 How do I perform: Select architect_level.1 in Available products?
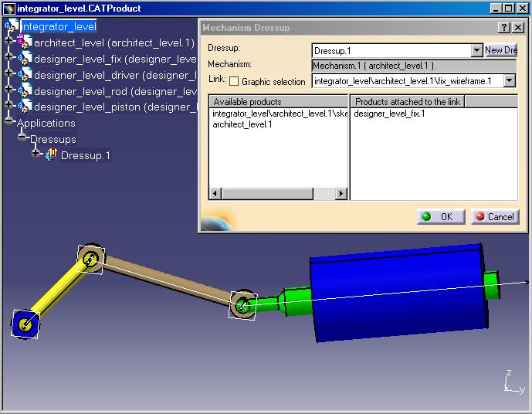(x=242, y=124)
